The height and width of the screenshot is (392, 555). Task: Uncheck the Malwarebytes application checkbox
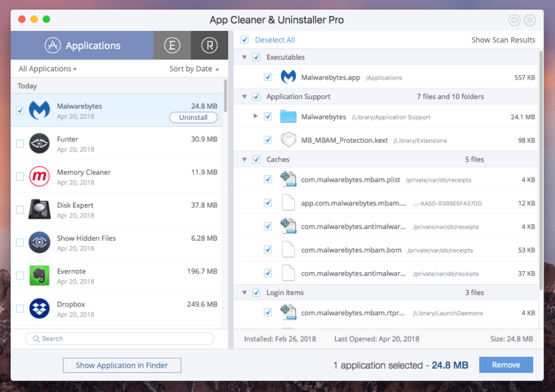tap(20, 110)
